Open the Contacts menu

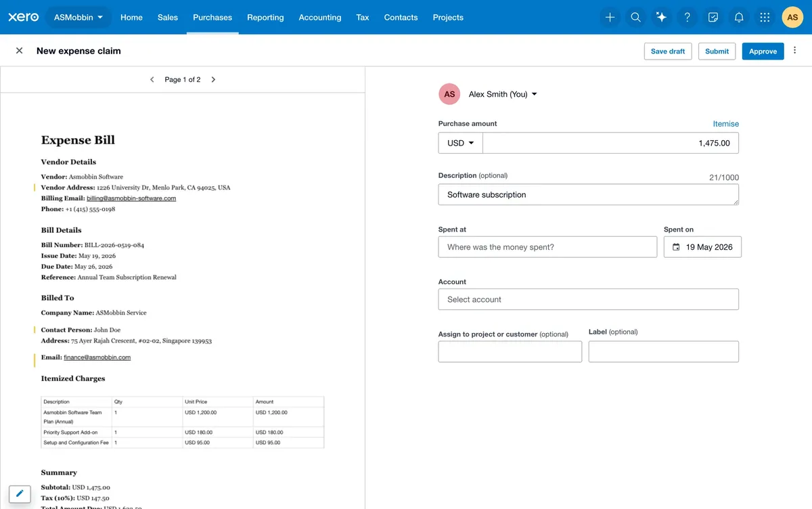(401, 17)
